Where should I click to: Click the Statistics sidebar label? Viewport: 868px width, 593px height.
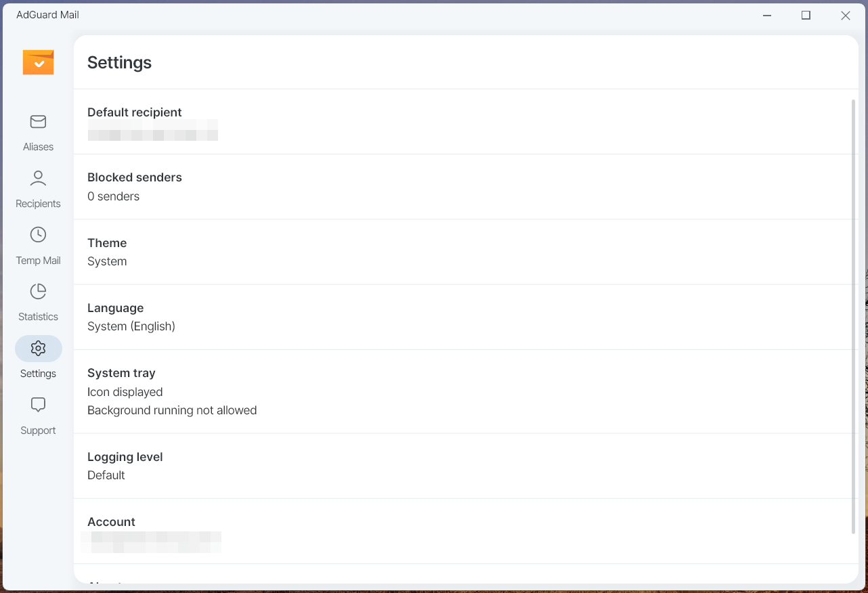pos(38,317)
